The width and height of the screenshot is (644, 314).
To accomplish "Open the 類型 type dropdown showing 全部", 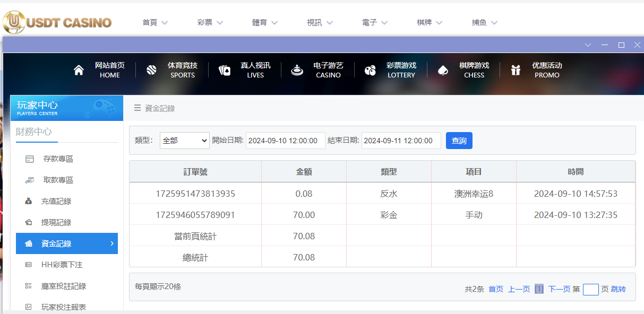I will [x=184, y=141].
